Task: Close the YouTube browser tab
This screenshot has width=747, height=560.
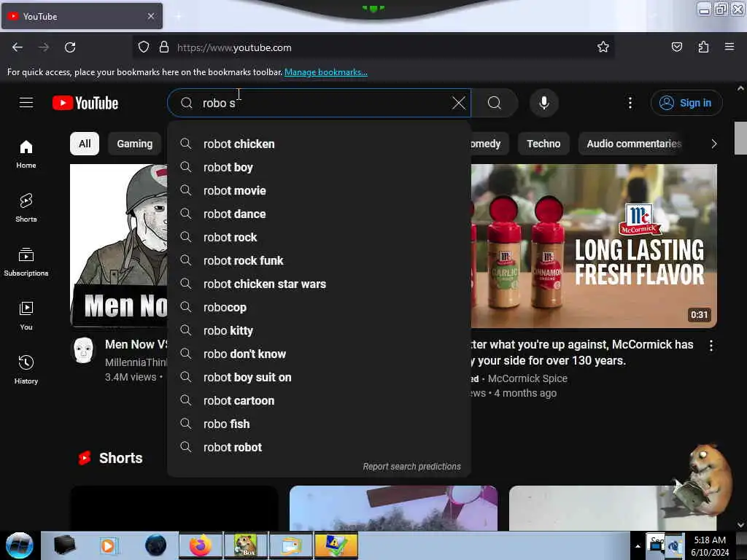Action: point(150,16)
